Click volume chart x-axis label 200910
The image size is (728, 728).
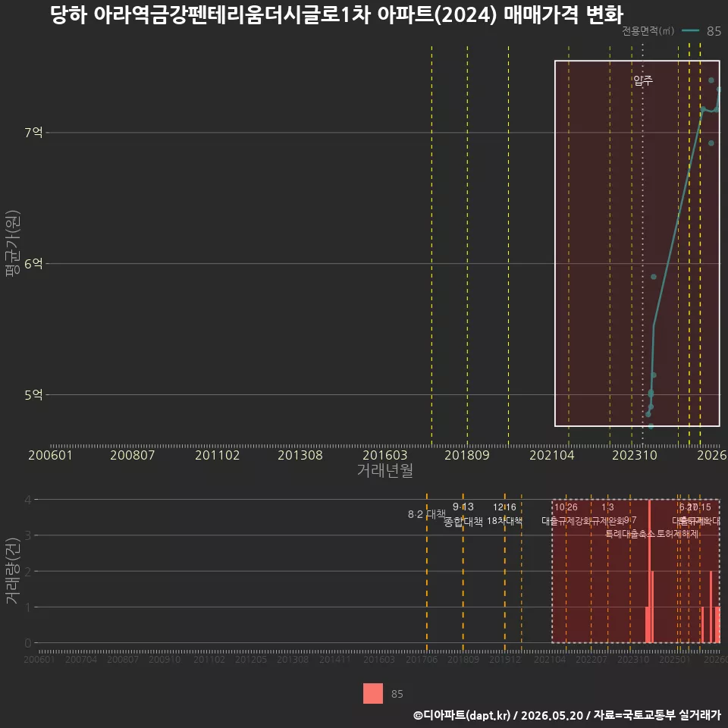point(165,659)
